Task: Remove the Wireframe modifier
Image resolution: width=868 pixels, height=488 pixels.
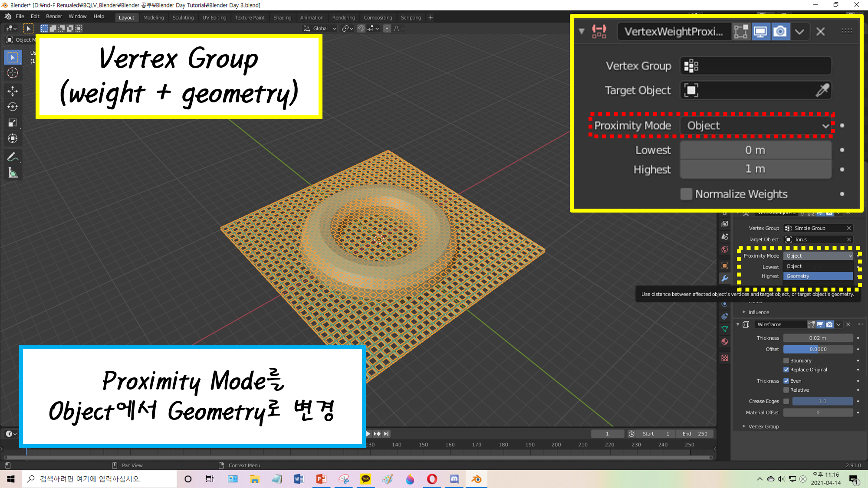Action: tap(848, 324)
